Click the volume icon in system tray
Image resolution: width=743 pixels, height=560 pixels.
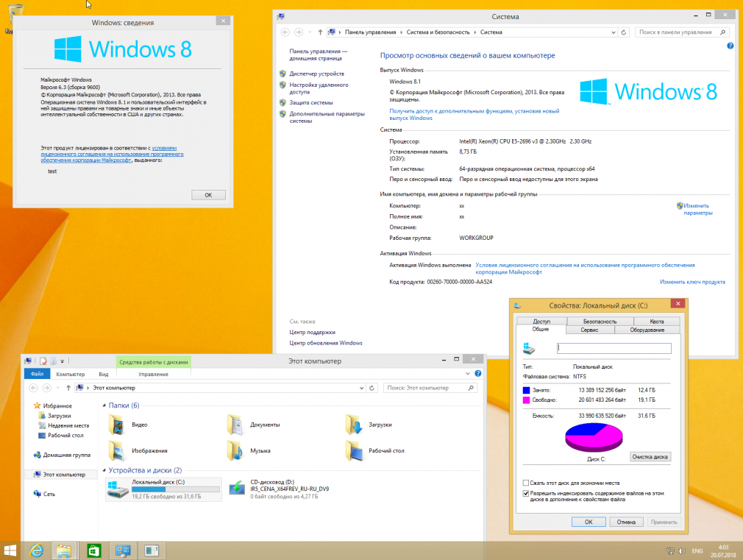(x=682, y=551)
